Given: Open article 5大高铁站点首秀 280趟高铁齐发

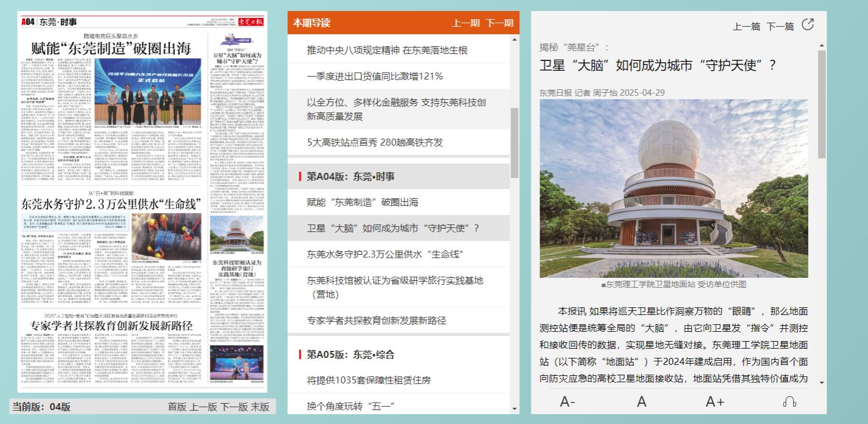Looking at the screenshot, I should pyautogui.click(x=375, y=142).
